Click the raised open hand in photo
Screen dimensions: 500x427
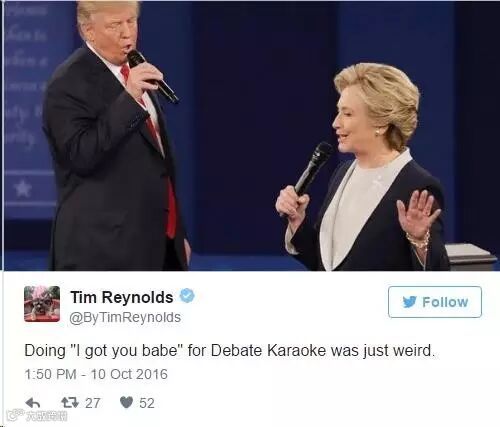[417, 214]
